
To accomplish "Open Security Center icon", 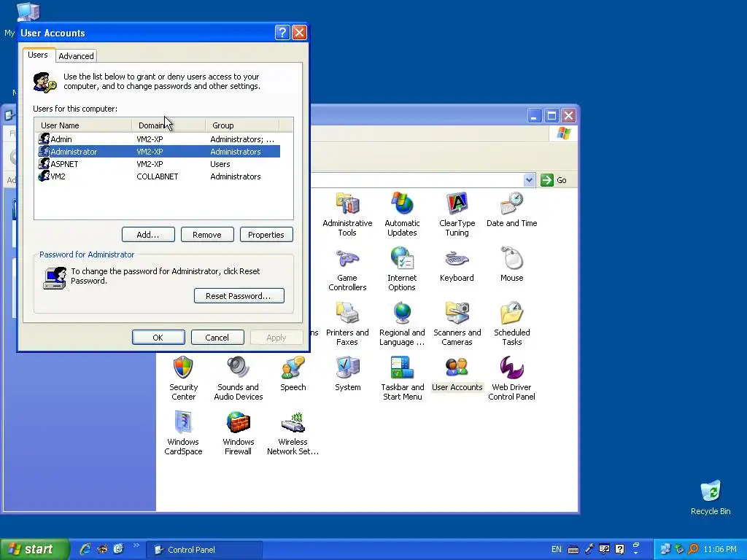I will [183, 378].
